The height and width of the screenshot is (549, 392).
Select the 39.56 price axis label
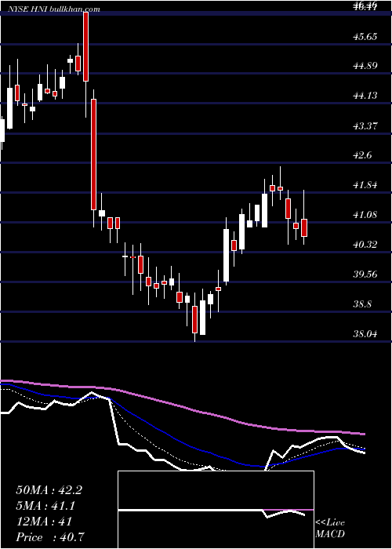click(365, 274)
